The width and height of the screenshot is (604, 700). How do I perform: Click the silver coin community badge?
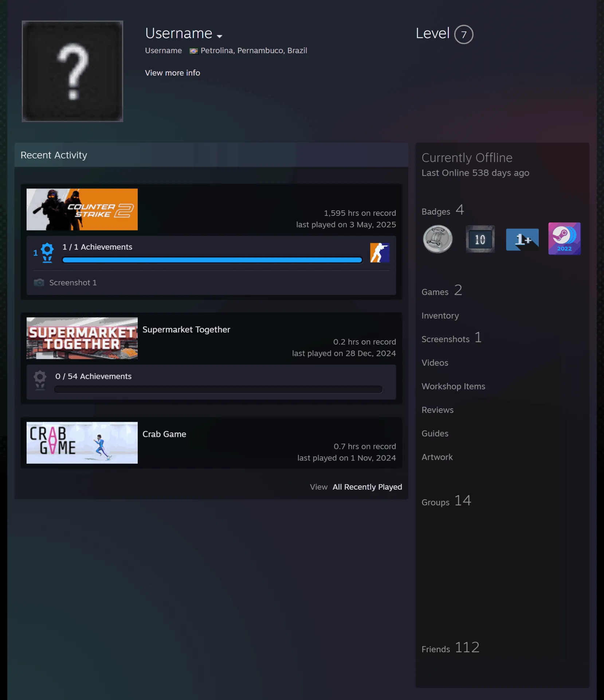pyautogui.click(x=438, y=239)
